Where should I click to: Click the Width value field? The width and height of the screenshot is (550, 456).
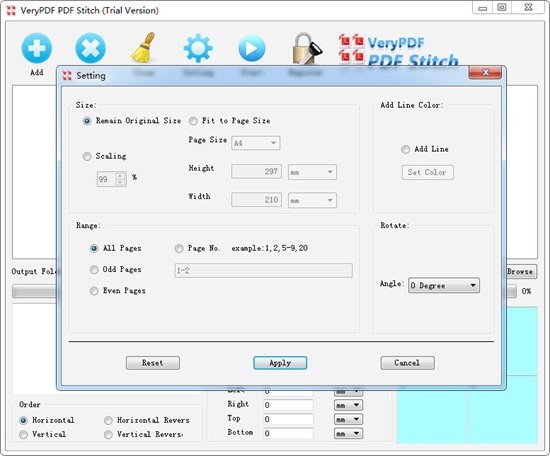256,200
